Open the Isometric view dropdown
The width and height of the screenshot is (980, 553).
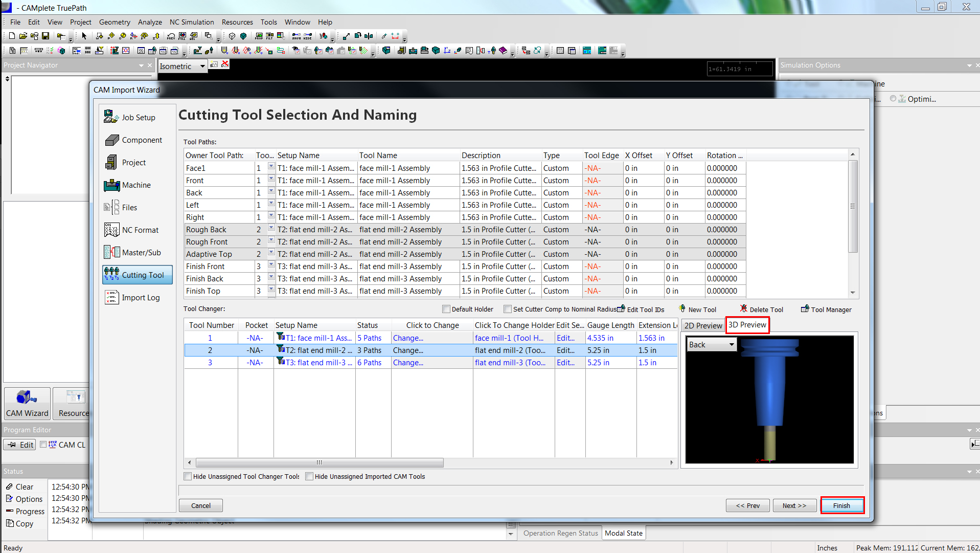point(202,66)
